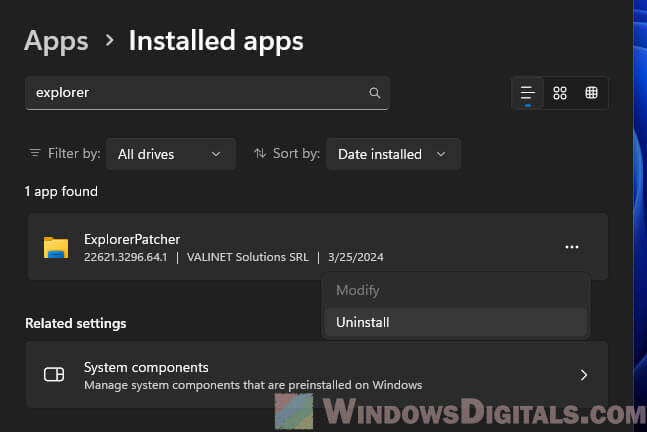
Task: Choose Modify from the context menu
Action: point(456,290)
